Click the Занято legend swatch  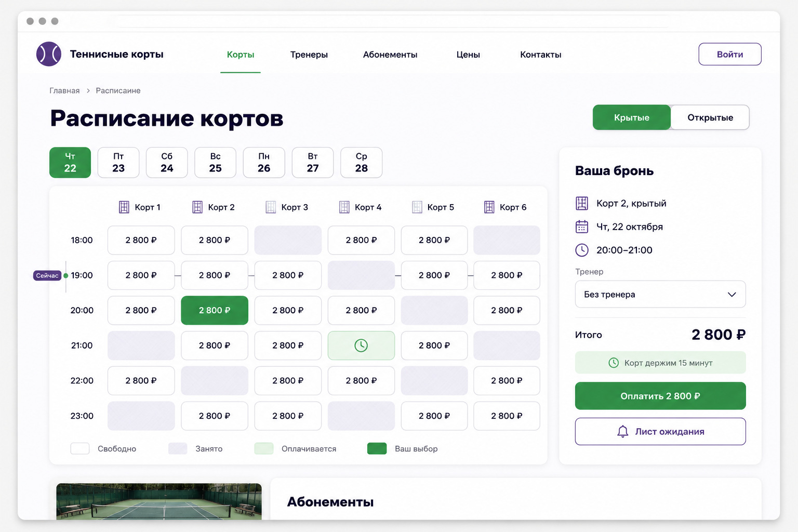coord(178,448)
